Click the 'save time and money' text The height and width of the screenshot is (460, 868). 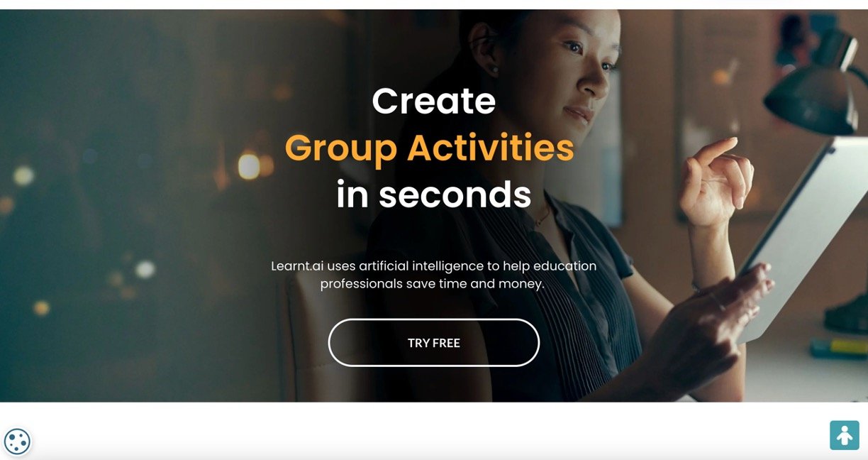[x=475, y=284]
